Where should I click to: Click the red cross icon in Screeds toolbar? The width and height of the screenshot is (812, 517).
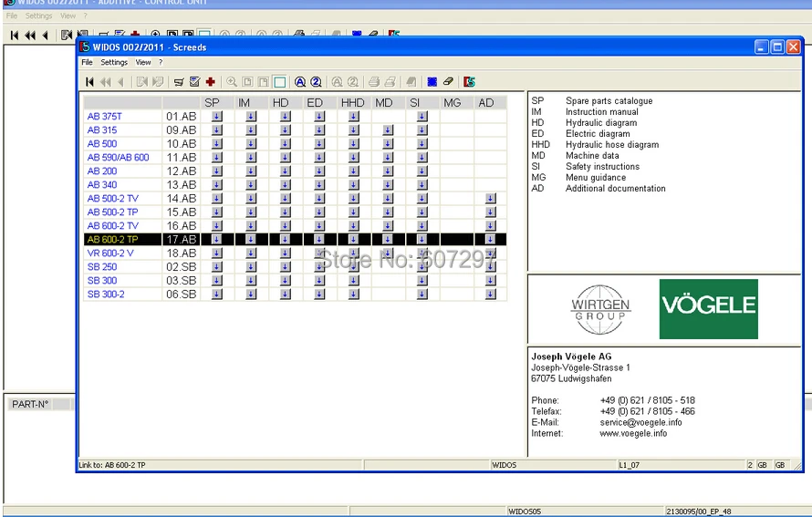point(211,82)
